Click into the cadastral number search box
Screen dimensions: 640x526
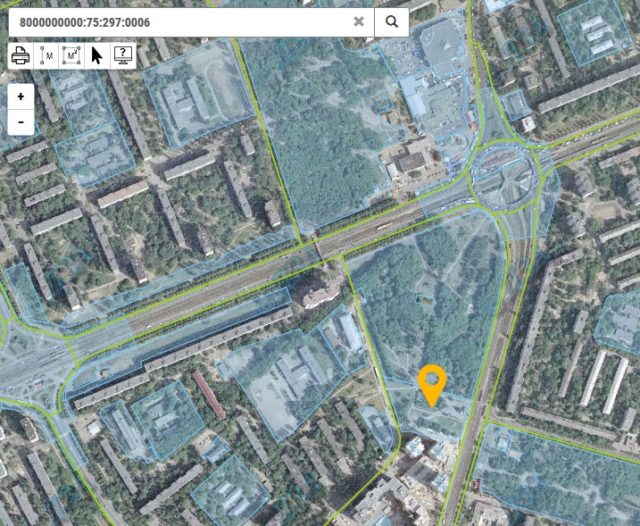tap(180, 21)
